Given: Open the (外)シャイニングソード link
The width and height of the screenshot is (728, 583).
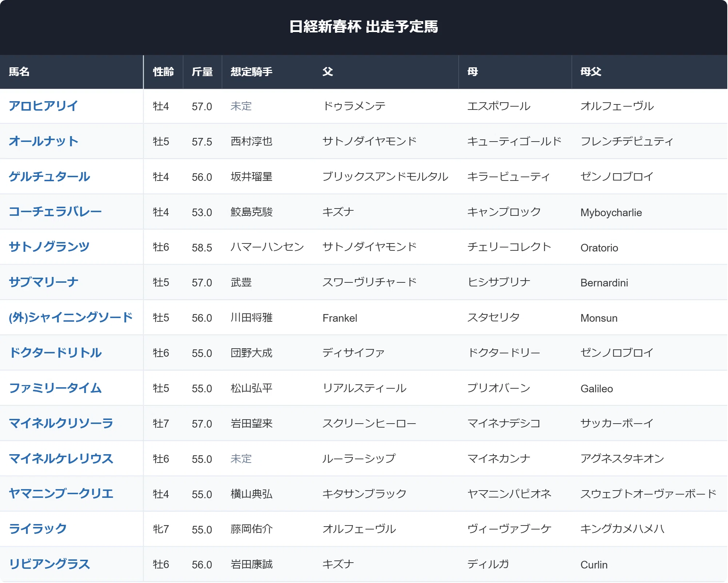Looking at the screenshot, I should 71,317.
